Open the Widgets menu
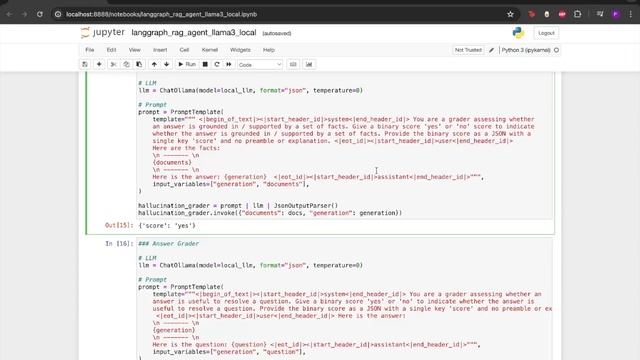This screenshot has height=360, width=640. click(240, 50)
